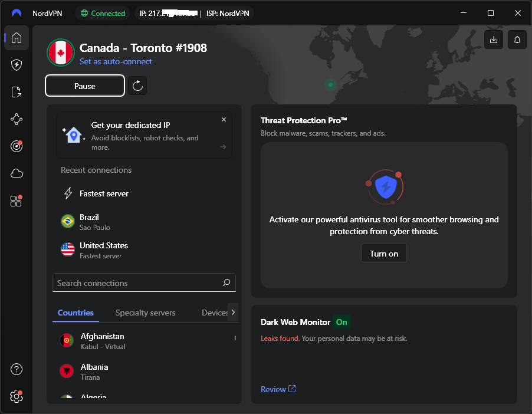
Task: Click the IP and ISP info pill
Action: (194, 13)
